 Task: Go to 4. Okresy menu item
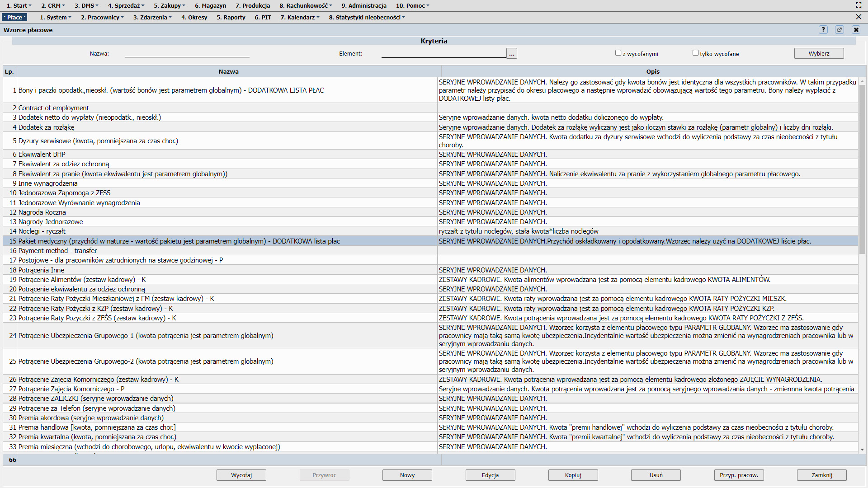pos(194,17)
